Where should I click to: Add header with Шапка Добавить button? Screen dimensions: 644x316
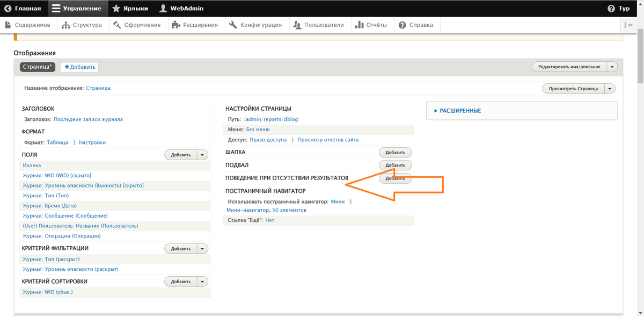[396, 153]
